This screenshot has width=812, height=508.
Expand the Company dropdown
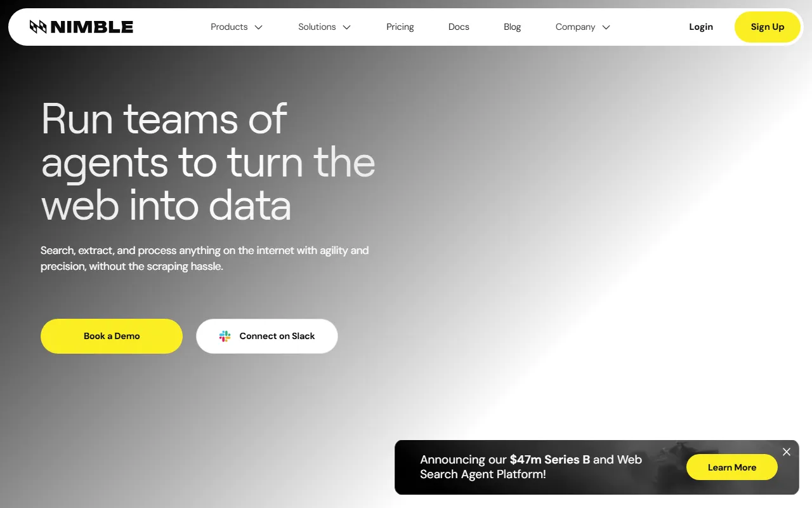(x=575, y=27)
